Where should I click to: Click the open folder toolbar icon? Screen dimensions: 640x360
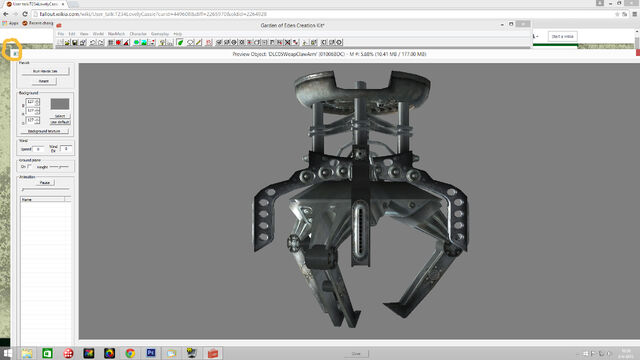[x=67, y=42]
